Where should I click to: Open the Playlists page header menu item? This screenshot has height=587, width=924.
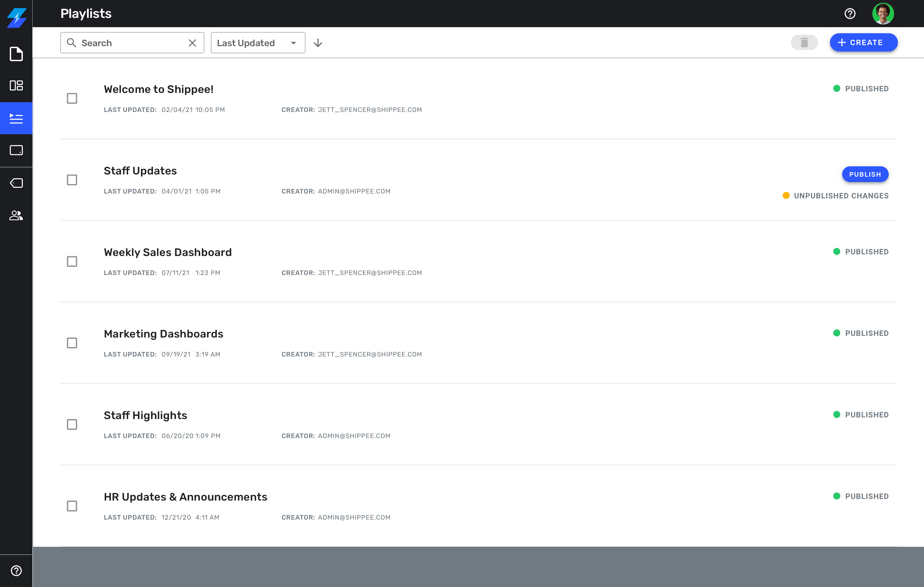click(86, 13)
